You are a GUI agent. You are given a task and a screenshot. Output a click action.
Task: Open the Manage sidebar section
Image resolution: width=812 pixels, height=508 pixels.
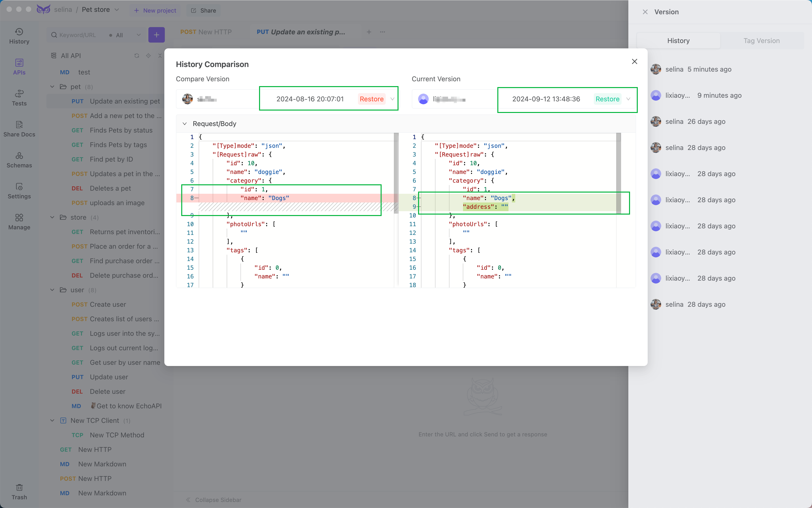point(19,222)
